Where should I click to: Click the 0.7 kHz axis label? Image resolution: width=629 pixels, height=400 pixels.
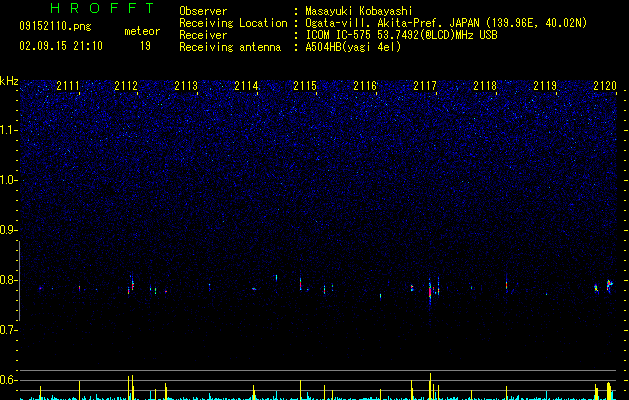tap(8, 330)
